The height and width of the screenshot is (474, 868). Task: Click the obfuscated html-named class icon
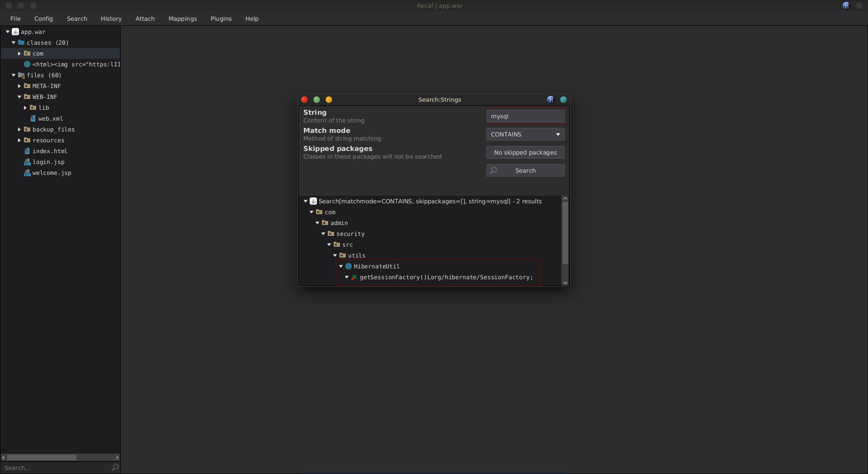click(27, 64)
